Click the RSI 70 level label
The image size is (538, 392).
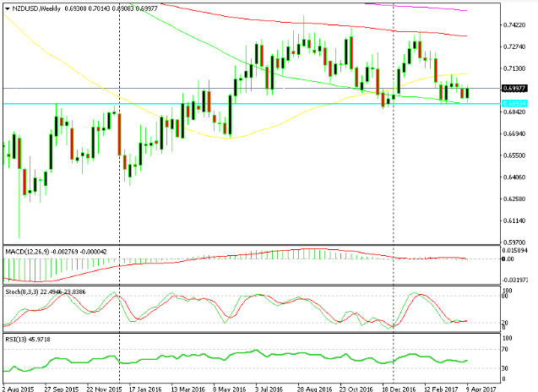coord(506,350)
